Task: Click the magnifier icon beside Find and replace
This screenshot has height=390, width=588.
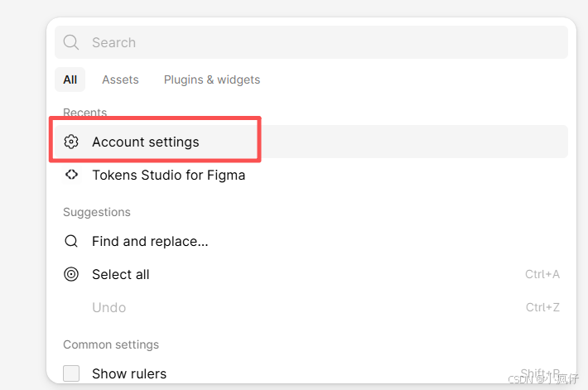Action: point(71,241)
